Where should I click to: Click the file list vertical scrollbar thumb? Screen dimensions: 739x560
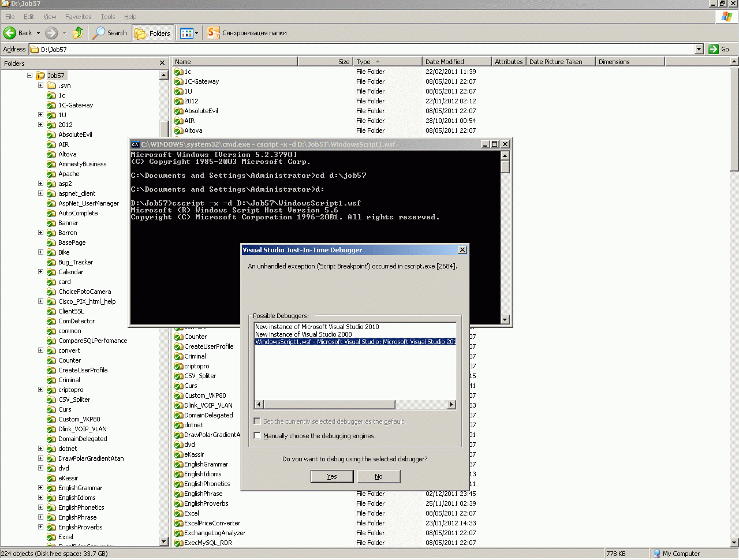tap(734, 118)
